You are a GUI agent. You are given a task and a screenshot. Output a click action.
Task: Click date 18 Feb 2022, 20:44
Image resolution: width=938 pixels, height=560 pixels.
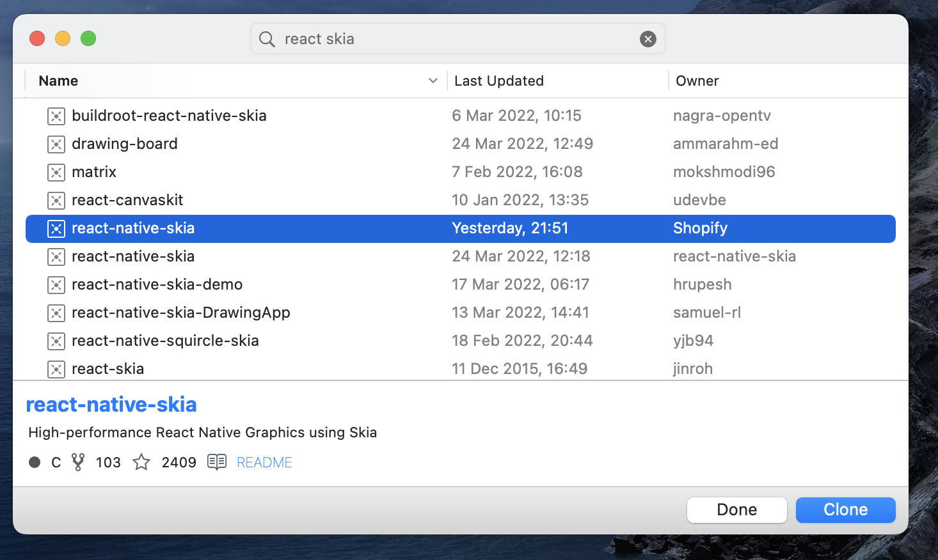click(x=522, y=341)
